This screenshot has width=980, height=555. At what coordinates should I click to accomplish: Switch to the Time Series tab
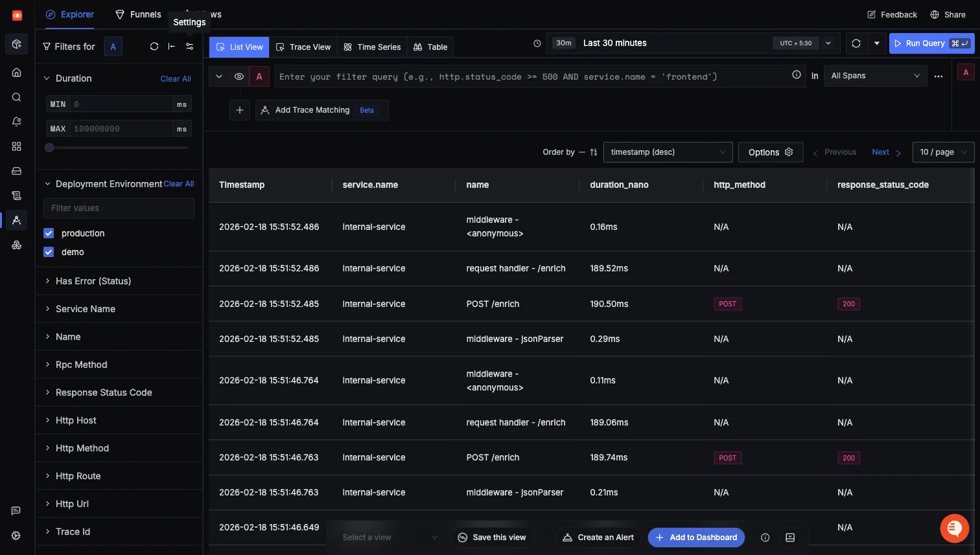pyautogui.click(x=372, y=47)
